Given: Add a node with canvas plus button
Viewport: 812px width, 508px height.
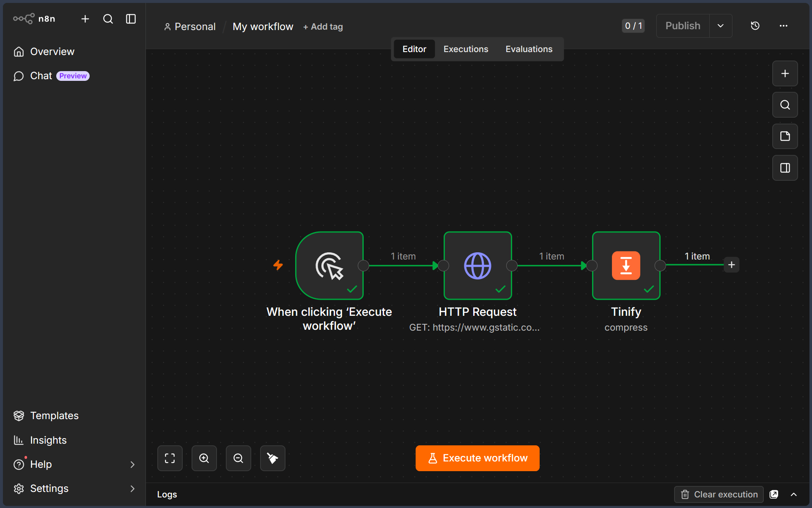Looking at the screenshot, I should pos(785,74).
